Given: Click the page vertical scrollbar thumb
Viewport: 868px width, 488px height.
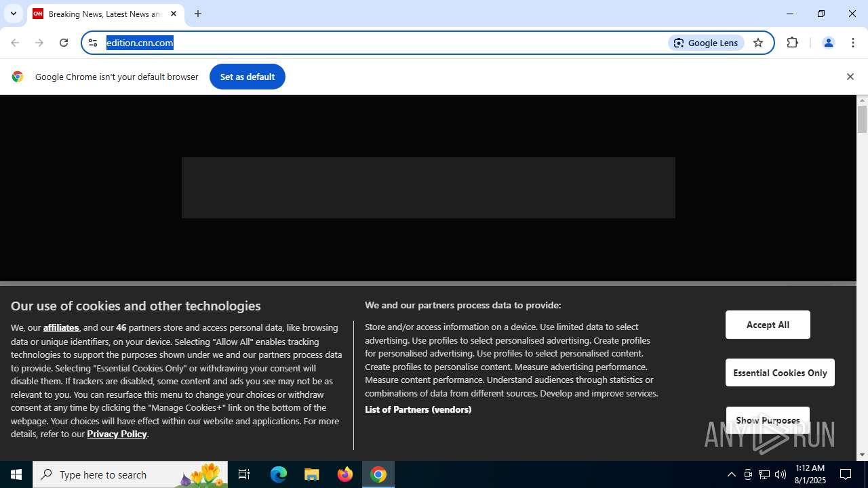Looking at the screenshot, I should [x=862, y=119].
